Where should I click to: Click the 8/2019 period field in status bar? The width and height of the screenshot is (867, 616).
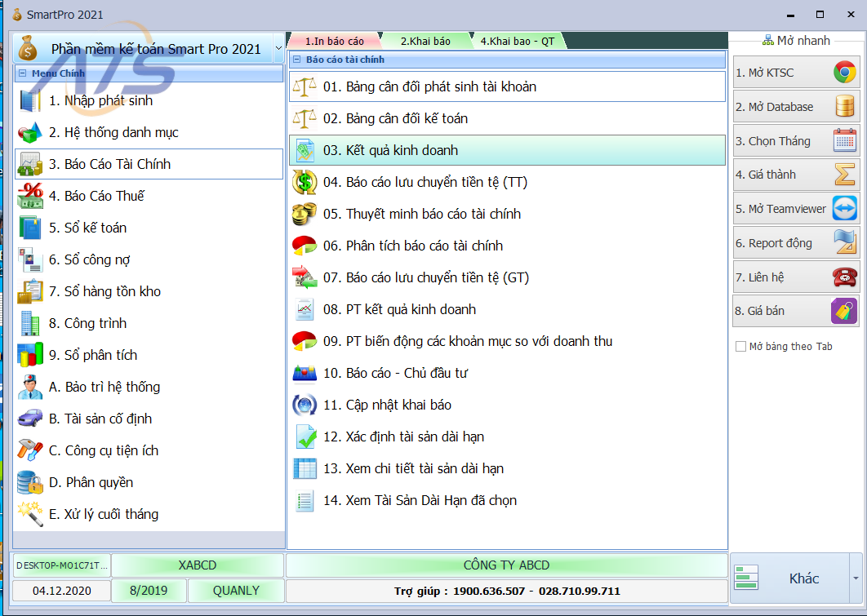point(148,591)
